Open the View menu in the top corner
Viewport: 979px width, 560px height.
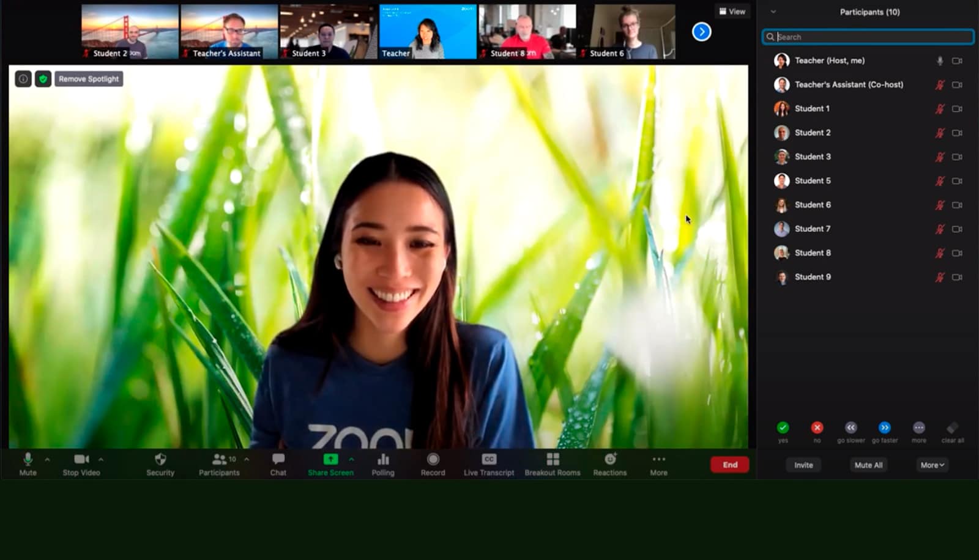tap(732, 11)
